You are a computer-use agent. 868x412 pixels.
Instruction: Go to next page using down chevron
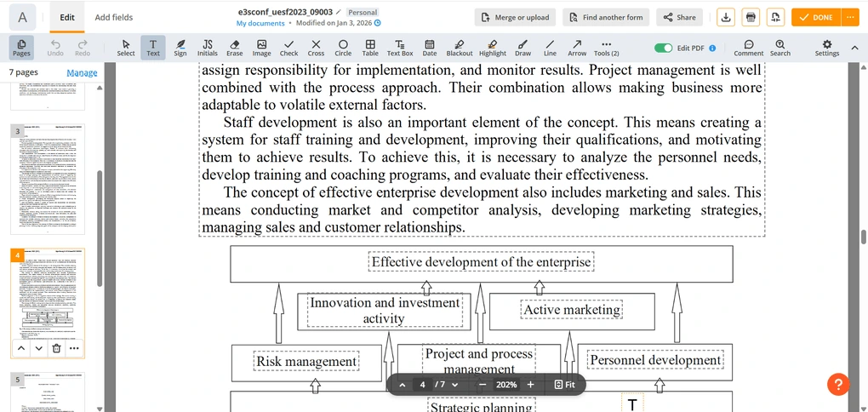coord(455,384)
